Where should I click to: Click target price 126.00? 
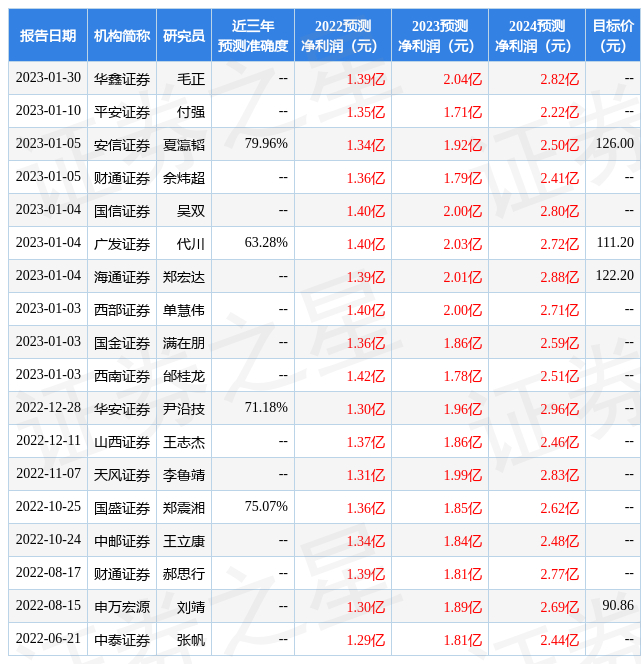pyautogui.click(x=615, y=144)
